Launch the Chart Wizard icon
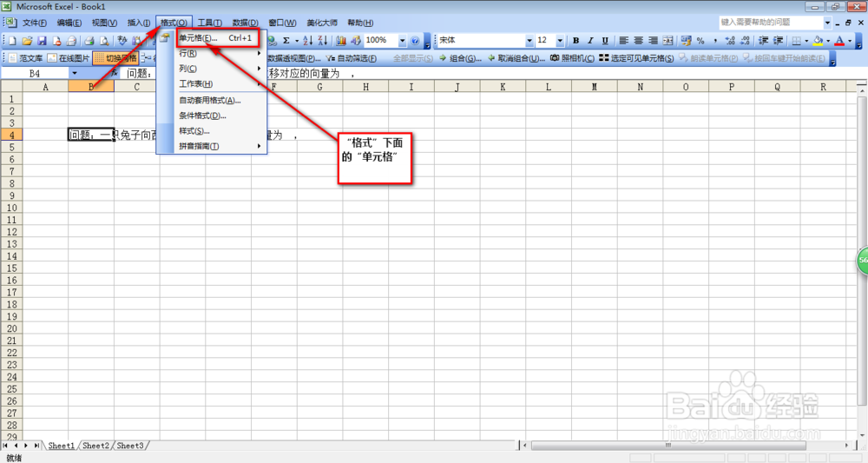Screen dimensions: 868x463 341,41
